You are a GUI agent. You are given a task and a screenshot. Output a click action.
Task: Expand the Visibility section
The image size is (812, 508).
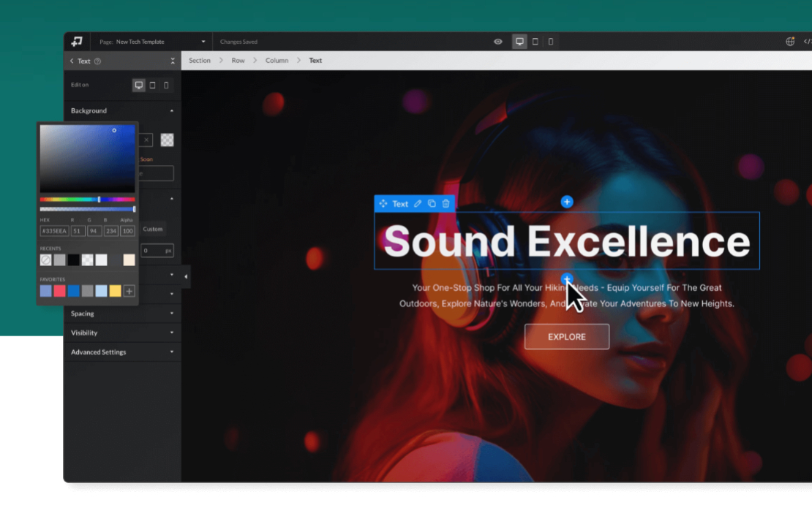coord(122,333)
